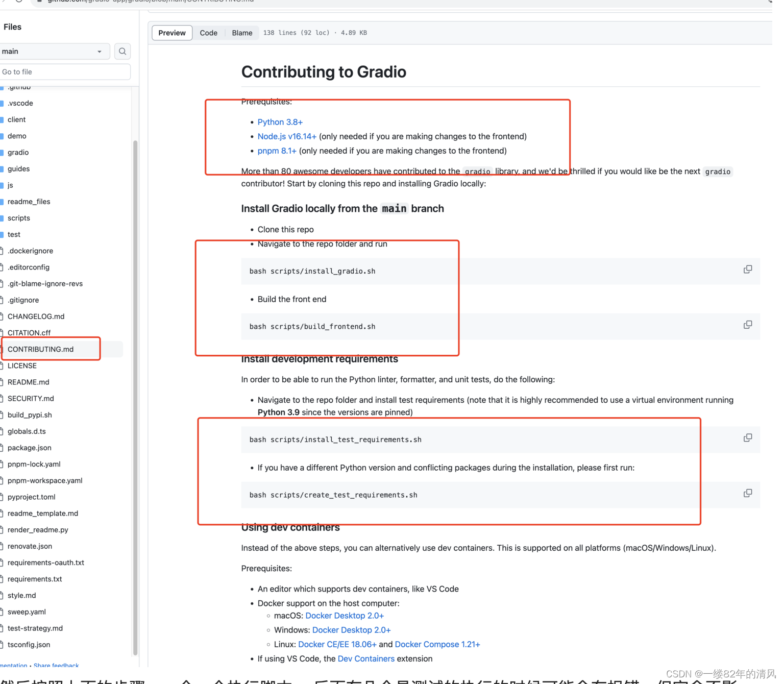The image size is (784, 684).
Task: Click the 'Using dev containers' heading
Action: tap(290, 527)
